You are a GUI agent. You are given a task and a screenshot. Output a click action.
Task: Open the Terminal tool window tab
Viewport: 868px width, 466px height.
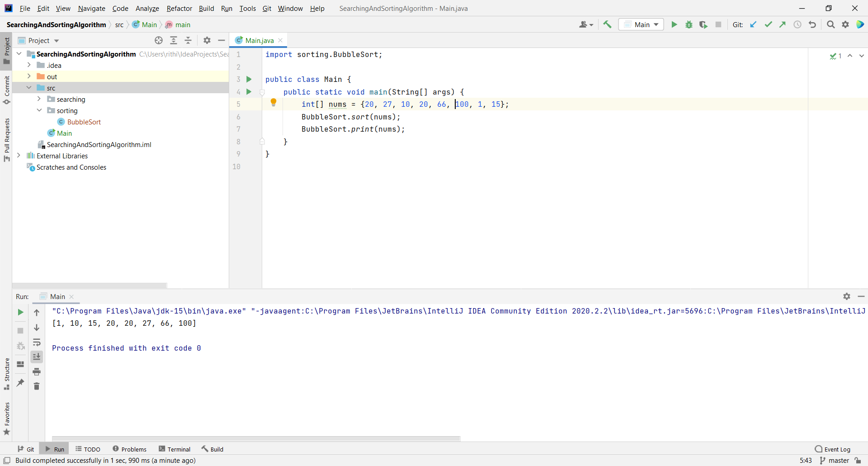tap(175, 449)
